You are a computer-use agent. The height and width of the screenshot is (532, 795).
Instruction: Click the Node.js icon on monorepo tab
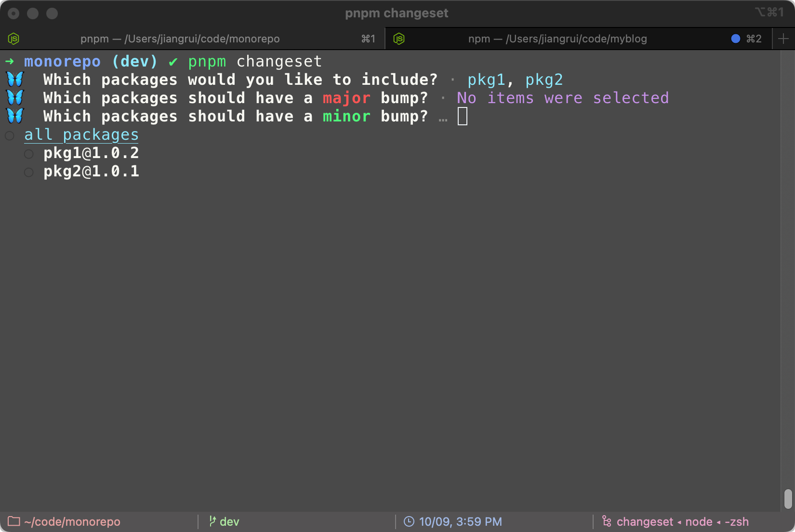[x=13, y=39]
